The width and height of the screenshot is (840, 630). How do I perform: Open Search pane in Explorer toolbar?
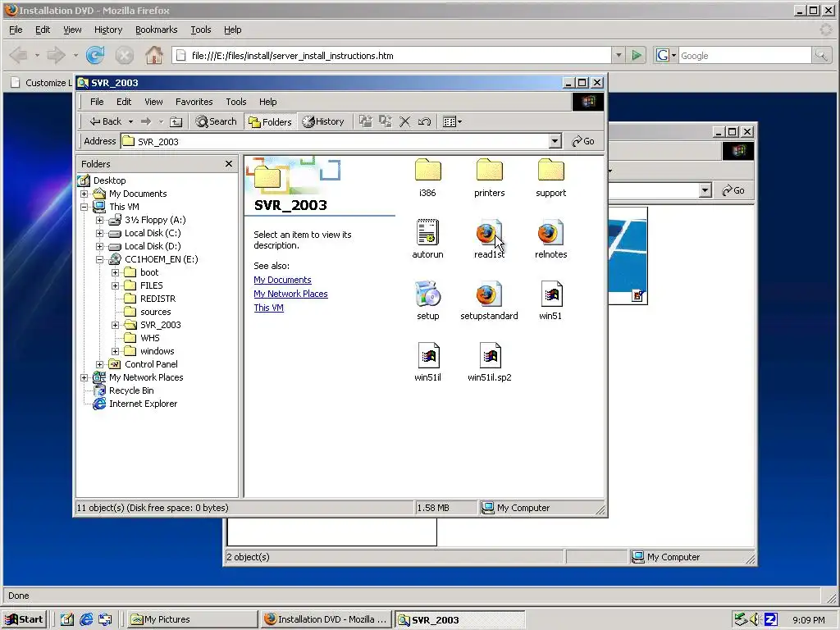[216, 121]
